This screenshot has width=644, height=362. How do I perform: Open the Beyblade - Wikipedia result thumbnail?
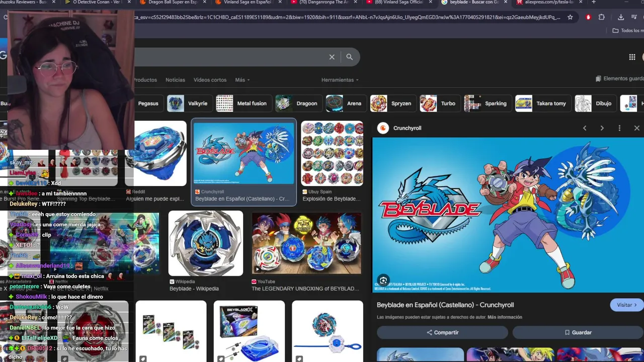coord(205,243)
